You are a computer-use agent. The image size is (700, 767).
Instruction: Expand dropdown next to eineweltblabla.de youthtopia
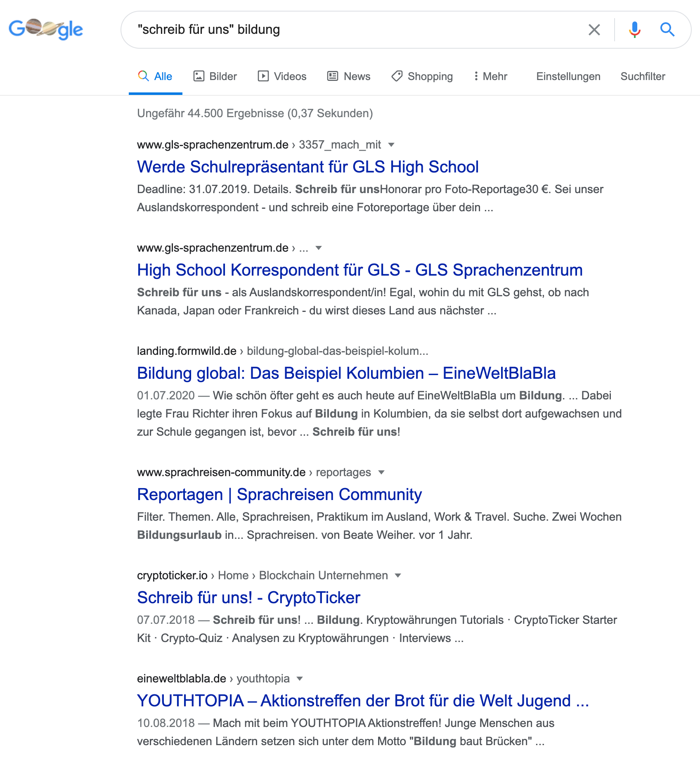point(300,679)
